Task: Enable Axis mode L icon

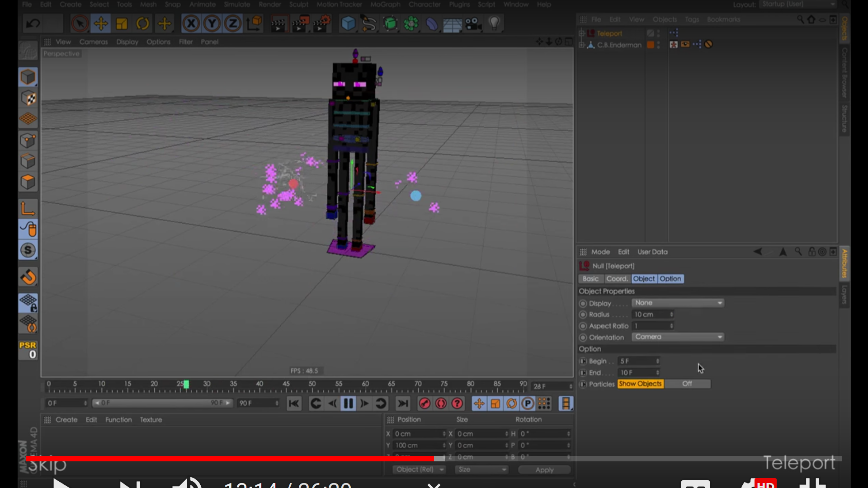Action: (x=28, y=208)
